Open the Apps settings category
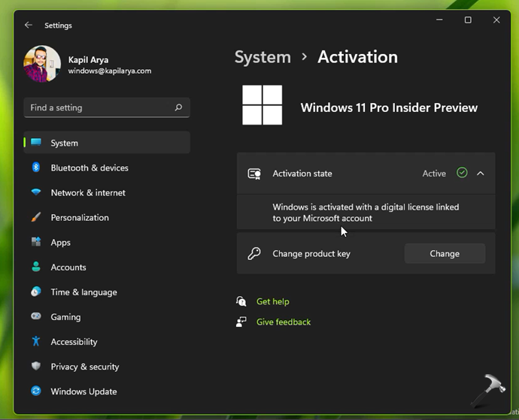The width and height of the screenshot is (519, 420). pyautogui.click(x=60, y=243)
